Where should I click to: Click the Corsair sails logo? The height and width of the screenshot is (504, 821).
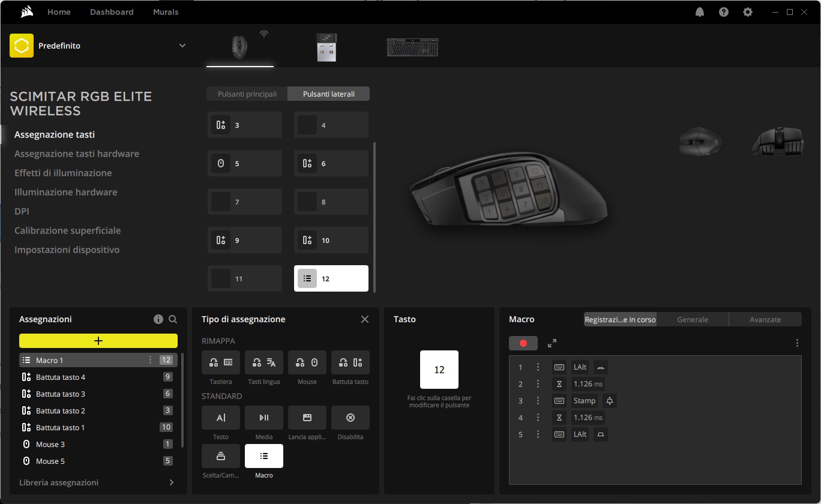26,12
